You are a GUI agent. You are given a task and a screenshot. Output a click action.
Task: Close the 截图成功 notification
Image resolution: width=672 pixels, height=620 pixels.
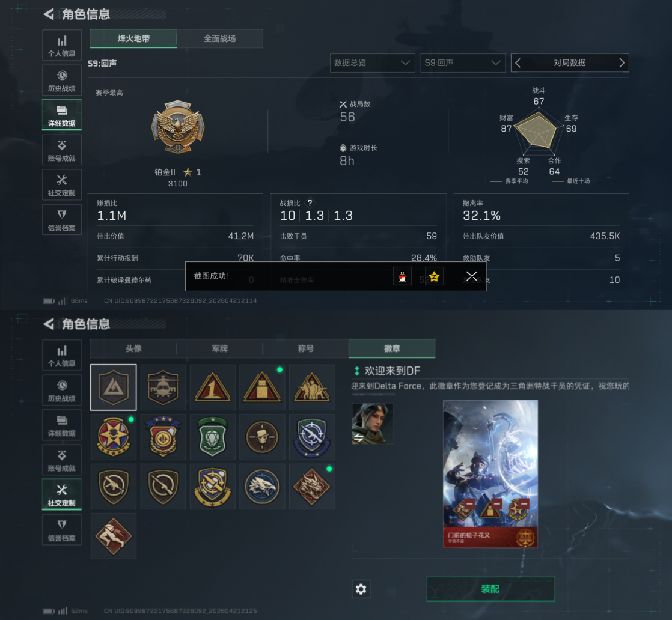coord(471,276)
